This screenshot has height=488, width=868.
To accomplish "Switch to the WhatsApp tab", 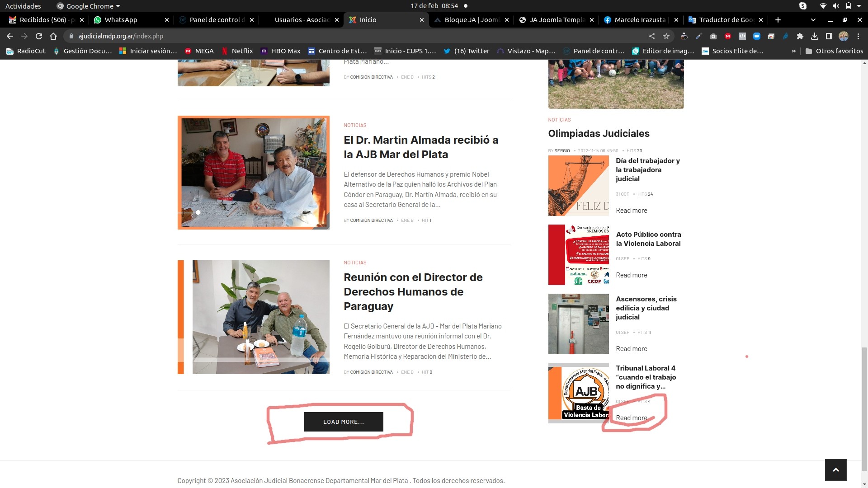I will click(121, 20).
